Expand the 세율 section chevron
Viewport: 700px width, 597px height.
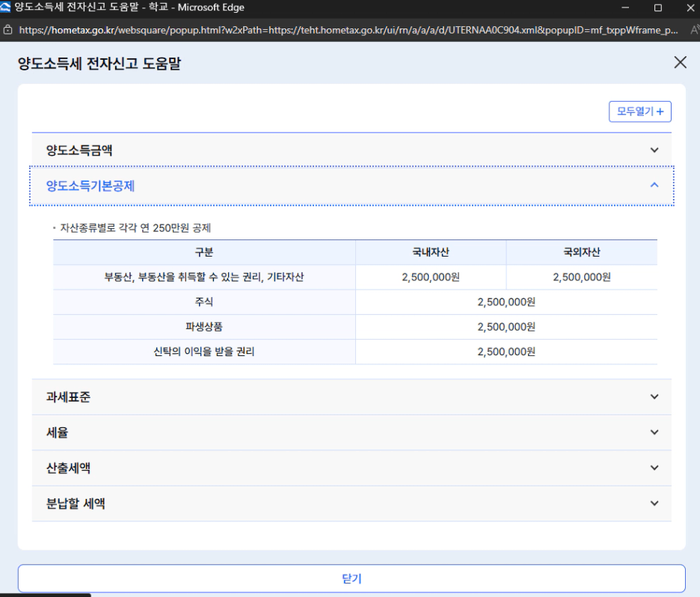654,432
